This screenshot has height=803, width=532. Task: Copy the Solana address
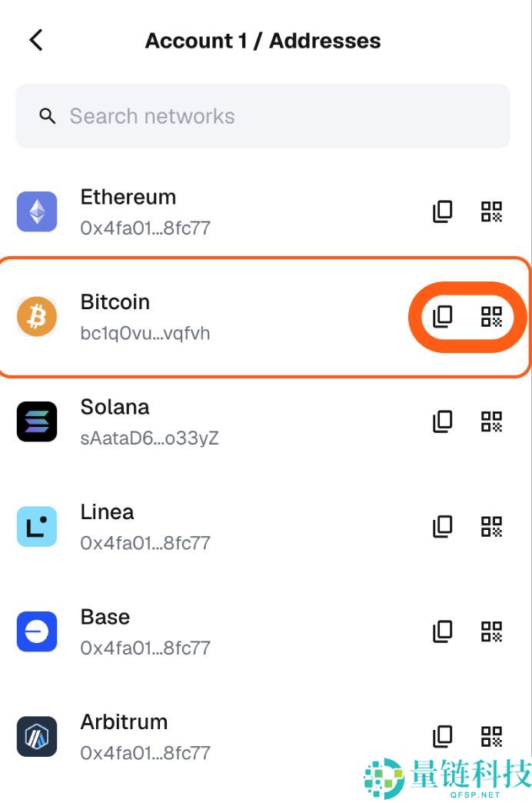pyautogui.click(x=442, y=421)
